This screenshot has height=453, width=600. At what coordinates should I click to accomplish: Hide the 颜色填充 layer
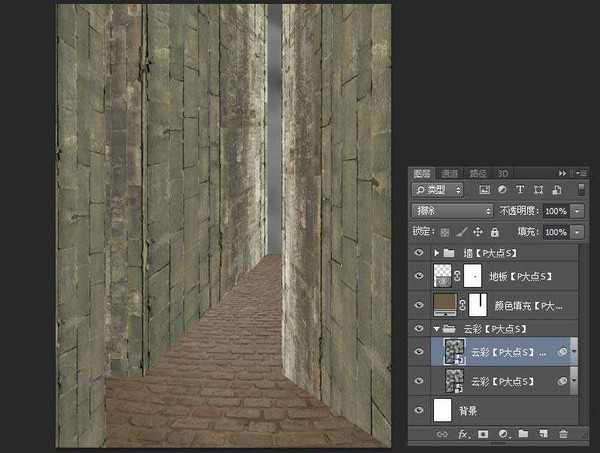[419, 303]
